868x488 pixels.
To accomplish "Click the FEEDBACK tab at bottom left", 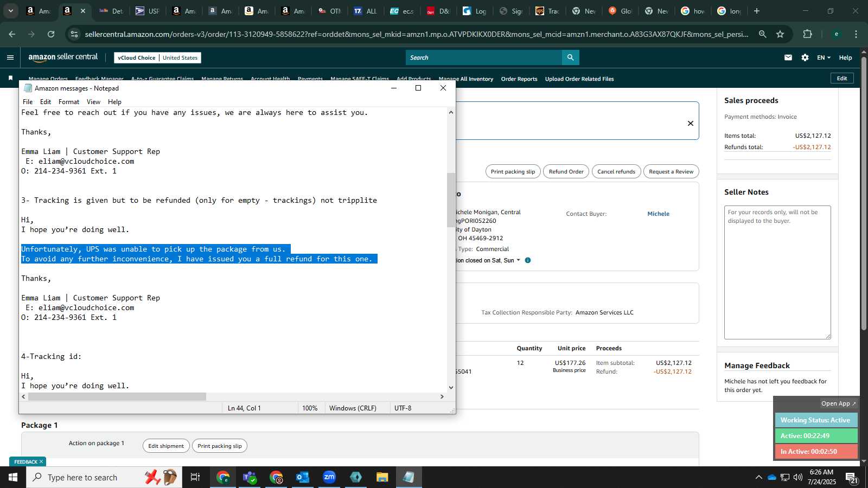I will (28, 461).
